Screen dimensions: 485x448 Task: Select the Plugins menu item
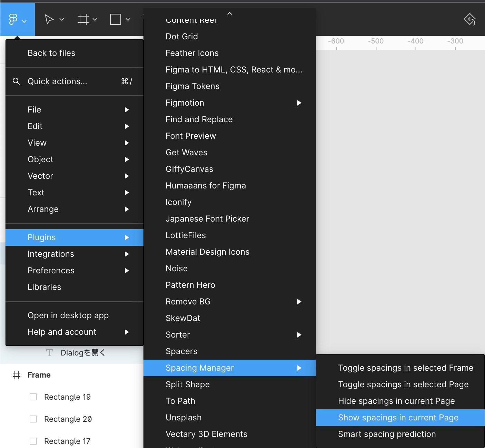click(75, 237)
